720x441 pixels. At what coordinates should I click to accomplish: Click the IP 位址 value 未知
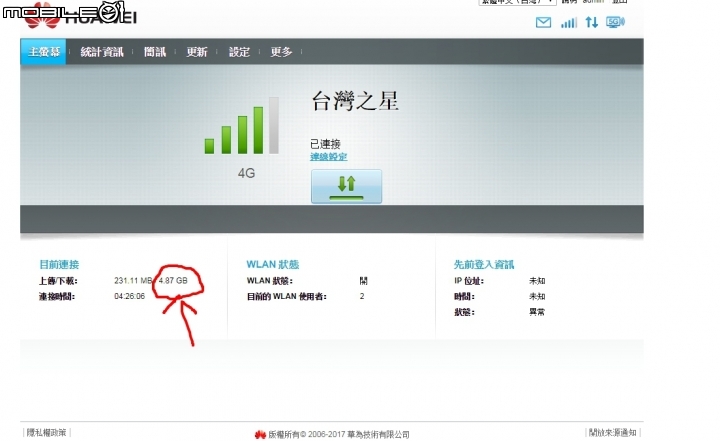(537, 281)
